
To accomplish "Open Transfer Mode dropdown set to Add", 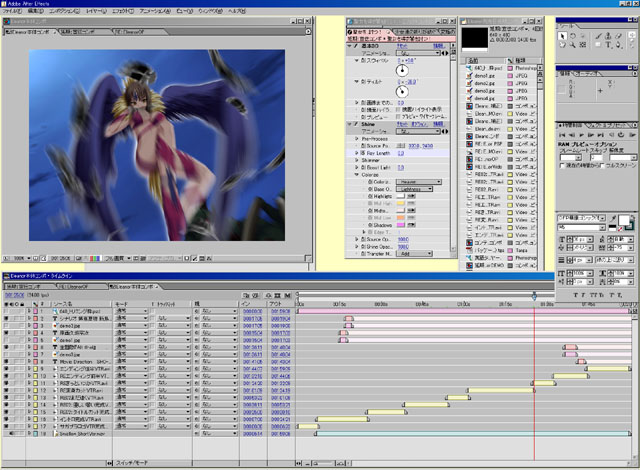I will click(x=414, y=254).
